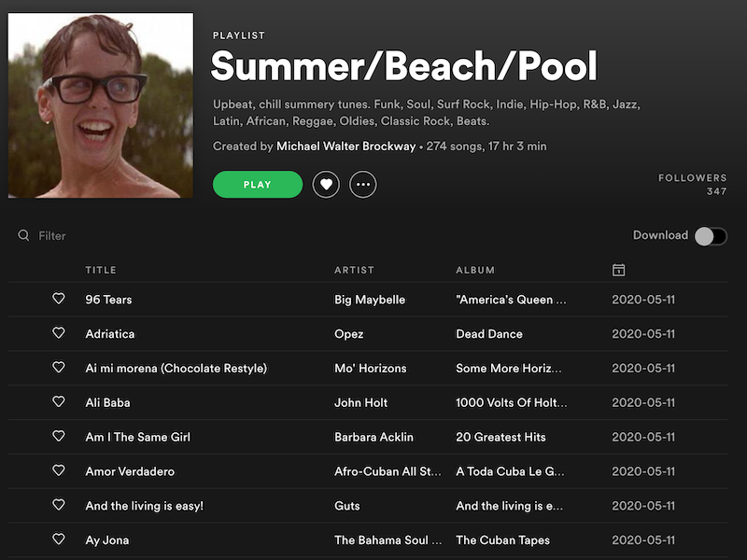
Task: Click the filter search magnifier icon
Action: tap(24, 236)
